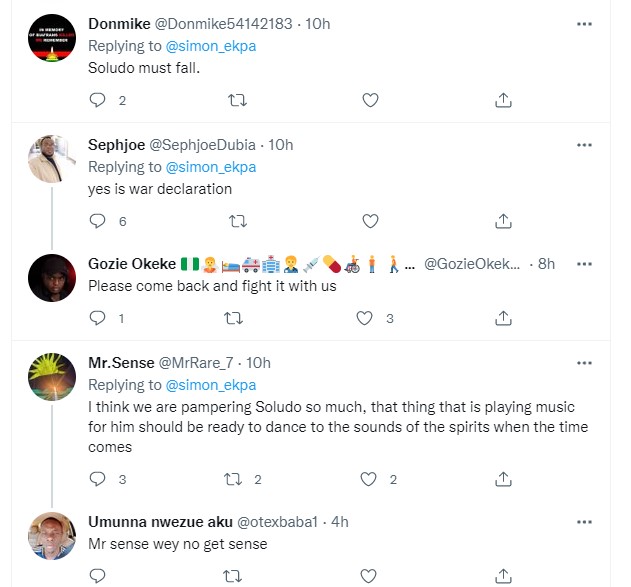Open more options on Sephjoe's tweet
This screenshot has height=587, width=631.
coord(584,144)
